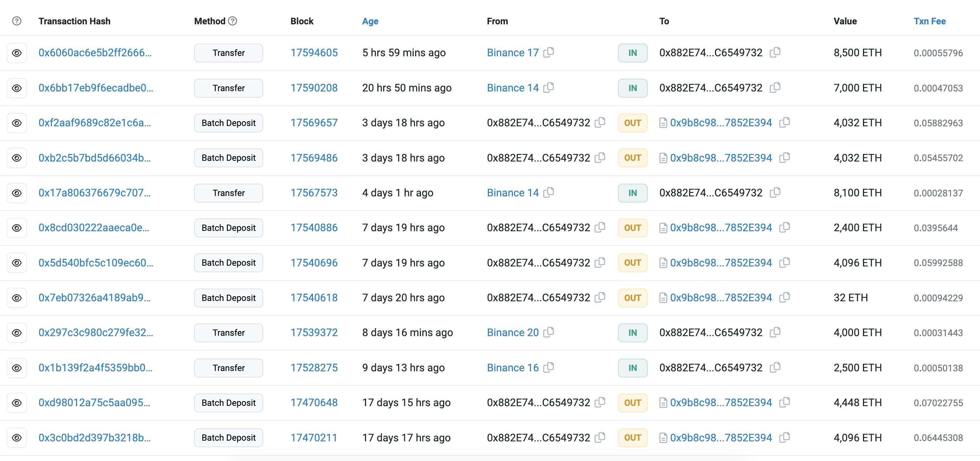The width and height of the screenshot is (980, 461).
Task: Preview transaction 0x6060ac6e5b2ff2666 with eye icon
Action: point(17,53)
